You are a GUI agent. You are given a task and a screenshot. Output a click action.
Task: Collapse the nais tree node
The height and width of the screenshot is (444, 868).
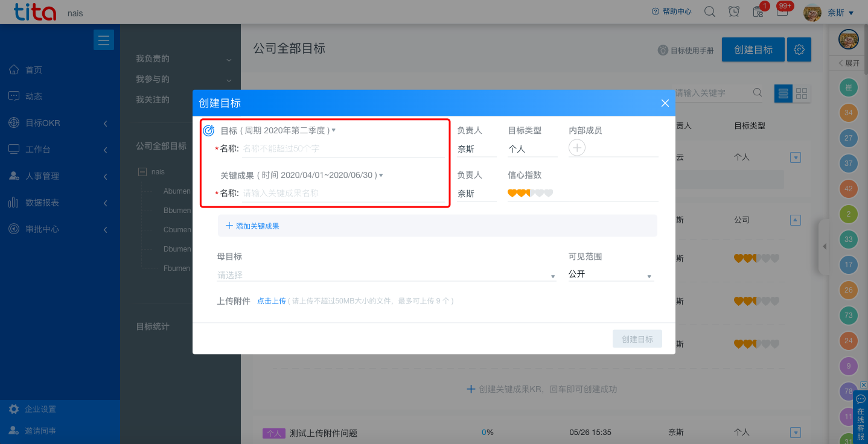(x=142, y=172)
